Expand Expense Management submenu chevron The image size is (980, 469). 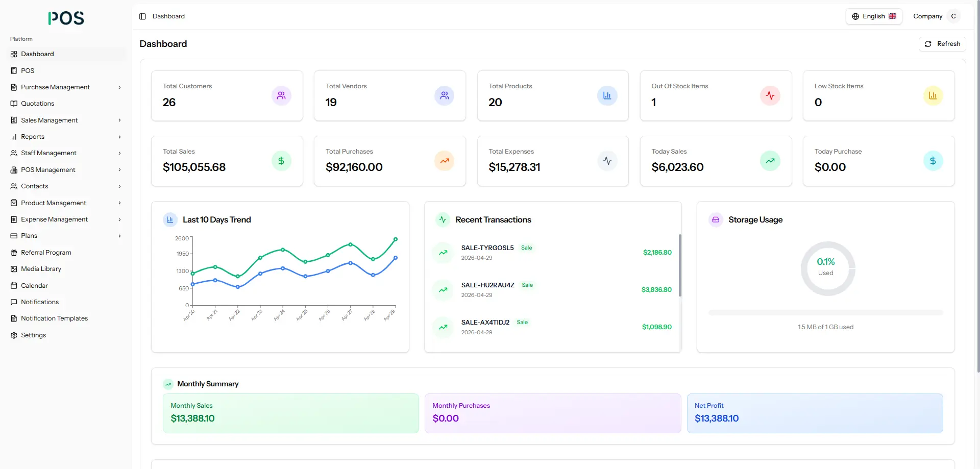point(120,219)
